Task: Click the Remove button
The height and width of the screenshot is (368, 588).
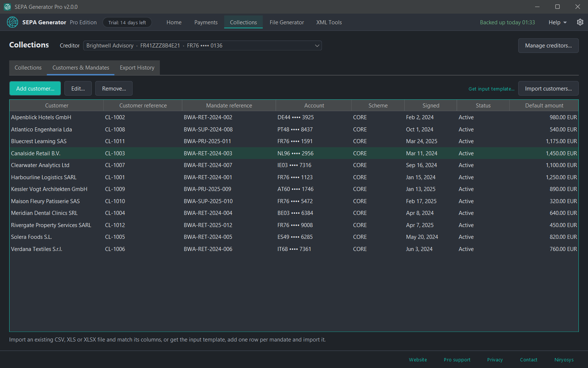Action: click(x=114, y=89)
